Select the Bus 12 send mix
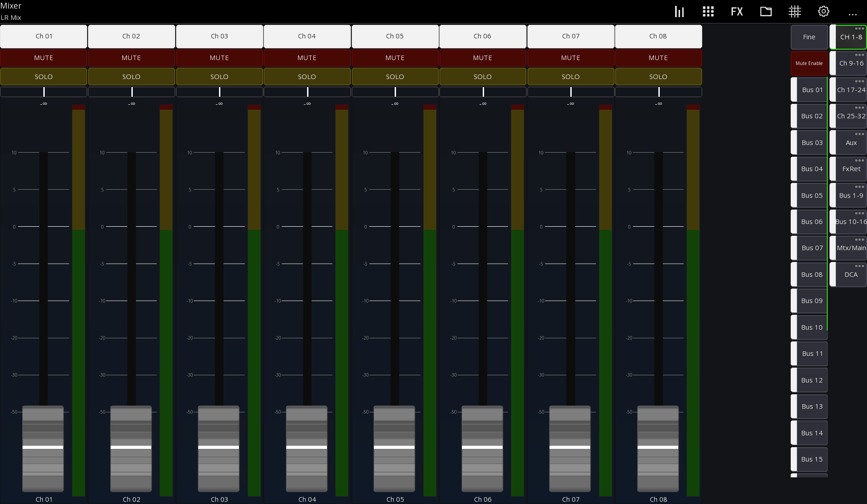 (809, 380)
